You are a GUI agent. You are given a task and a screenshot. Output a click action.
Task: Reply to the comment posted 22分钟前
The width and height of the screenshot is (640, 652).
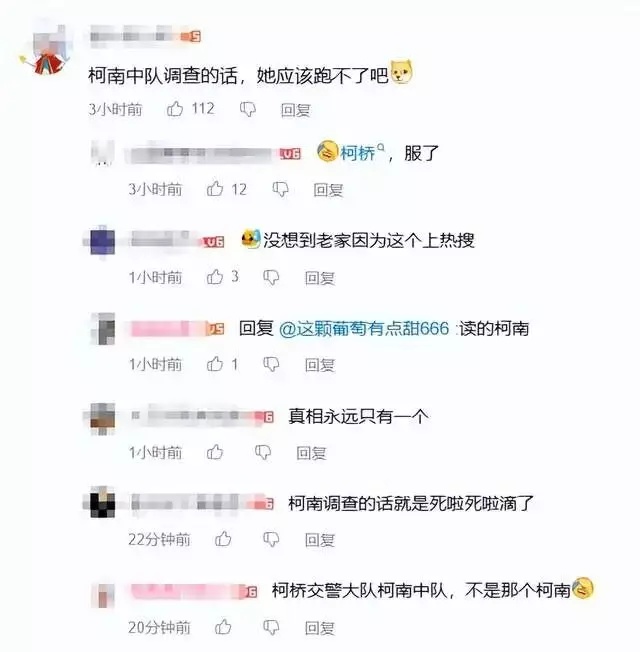[x=320, y=540]
